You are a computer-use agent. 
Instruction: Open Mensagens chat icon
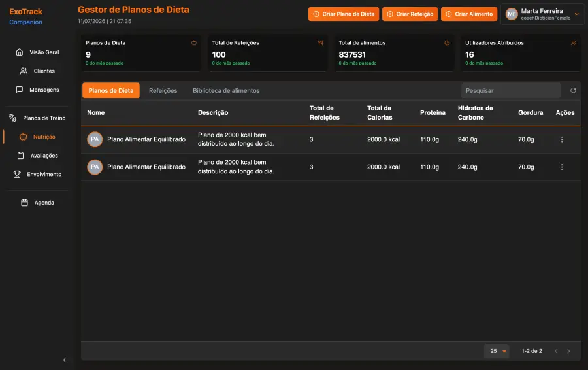point(20,90)
